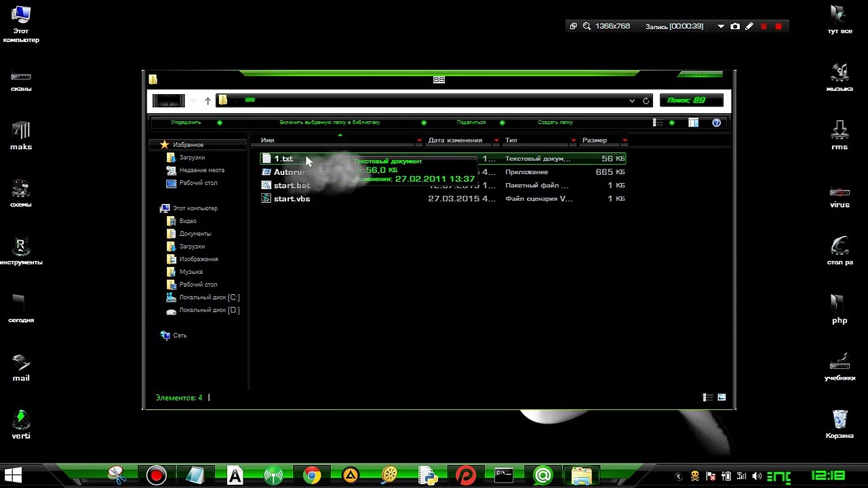
Task: Pause the screen recording
Action: tap(764, 26)
